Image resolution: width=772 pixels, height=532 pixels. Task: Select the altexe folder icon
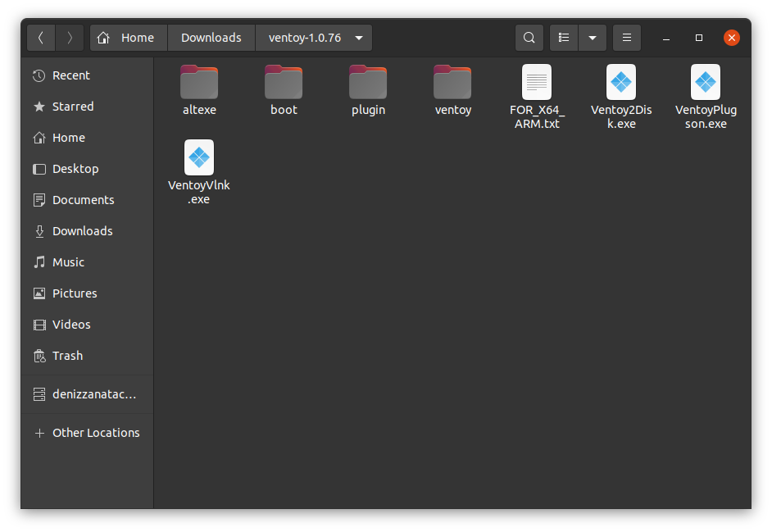coord(199,82)
